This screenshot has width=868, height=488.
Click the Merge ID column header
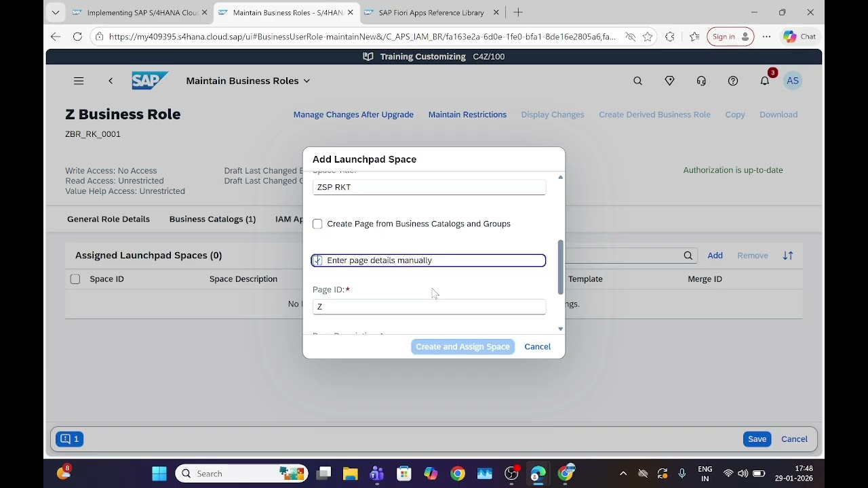tap(705, 279)
